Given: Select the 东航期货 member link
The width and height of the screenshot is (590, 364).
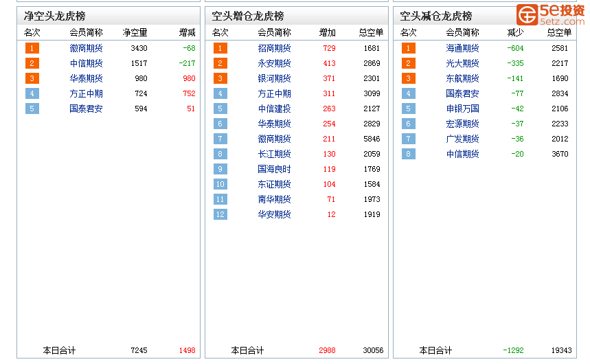Looking at the screenshot, I should [462, 78].
